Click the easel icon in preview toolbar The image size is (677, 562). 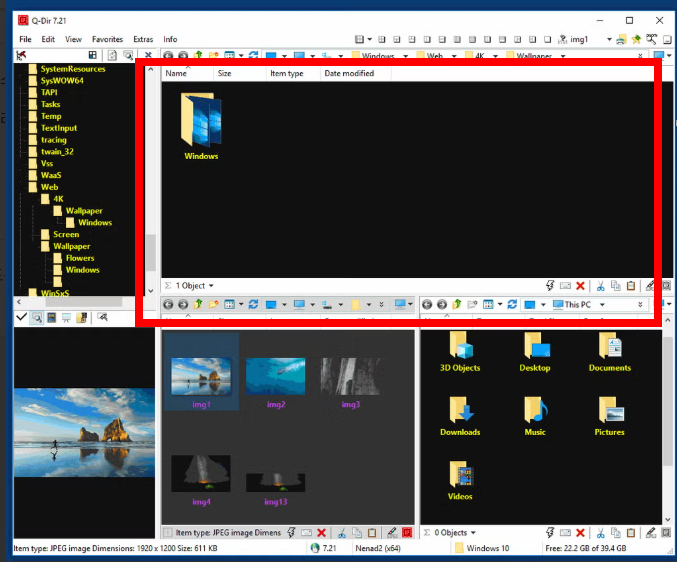tap(66, 318)
